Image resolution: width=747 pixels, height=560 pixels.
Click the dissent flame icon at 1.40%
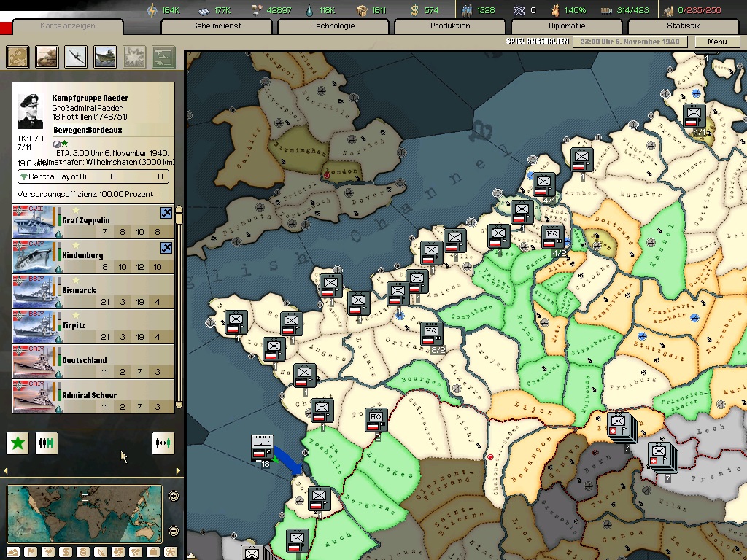pyautogui.click(x=555, y=10)
